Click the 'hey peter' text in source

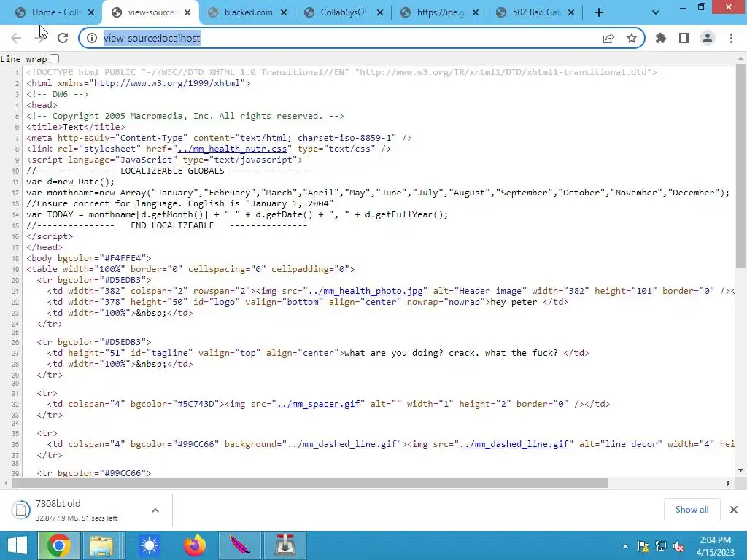click(x=514, y=303)
